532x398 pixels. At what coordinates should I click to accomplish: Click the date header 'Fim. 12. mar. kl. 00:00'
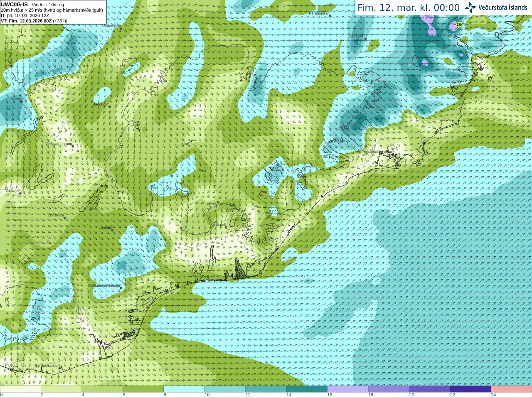click(x=409, y=7)
